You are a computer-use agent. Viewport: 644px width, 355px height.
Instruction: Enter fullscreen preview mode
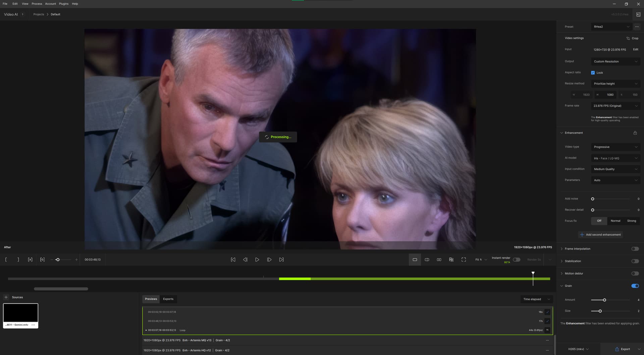click(x=464, y=260)
